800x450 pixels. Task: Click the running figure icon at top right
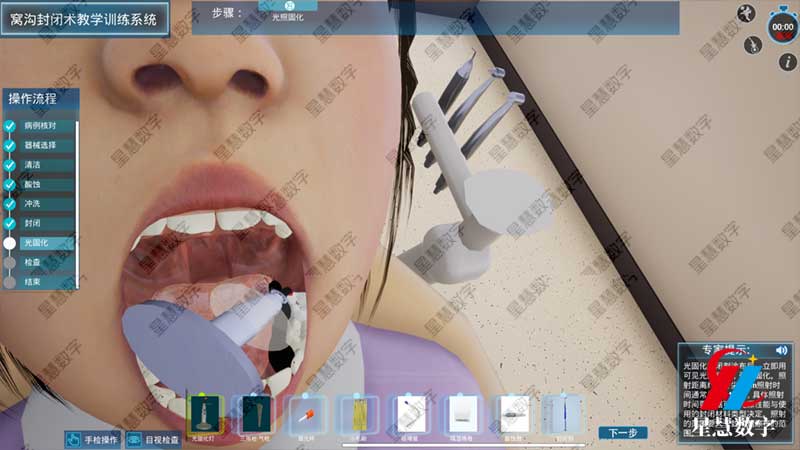tap(745, 13)
